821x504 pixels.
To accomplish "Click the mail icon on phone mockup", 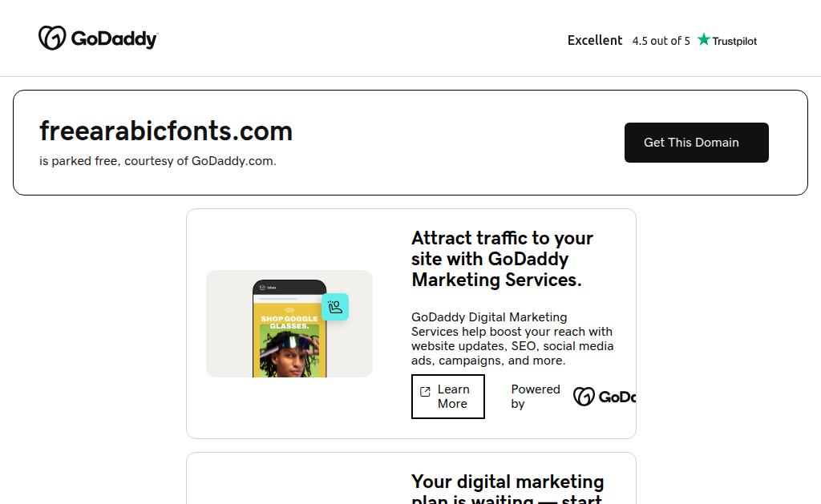I will [x=262, y=287].
